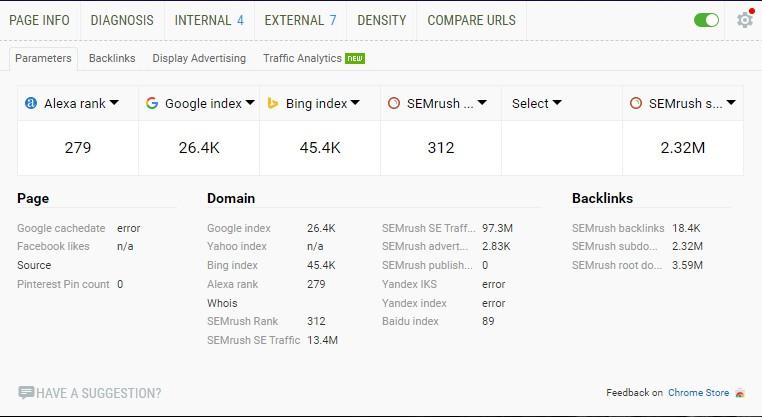Switch to the DENSITY tab
This screenshot has height=417, width=762.
pyautogui.click(x=381, y=20)
